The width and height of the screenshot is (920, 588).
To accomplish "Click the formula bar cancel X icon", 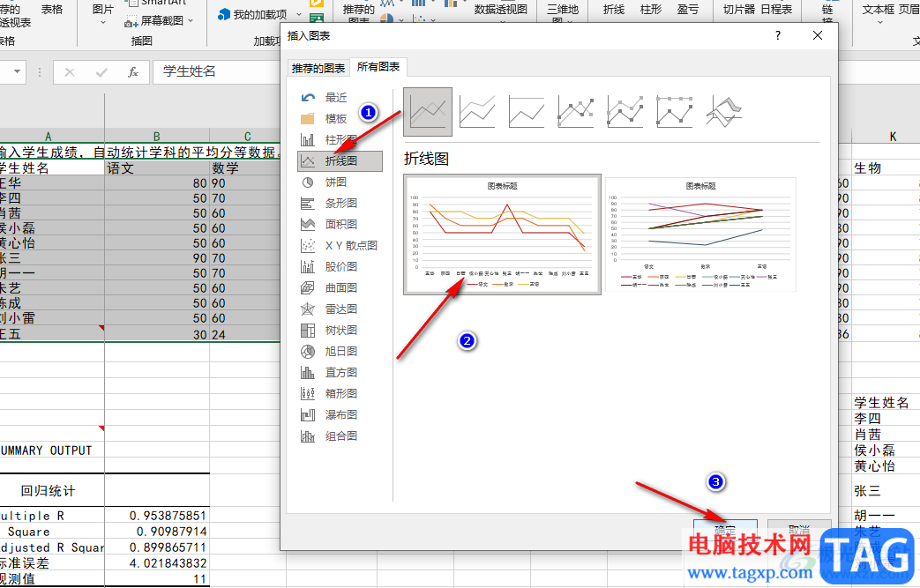I will tap(70, 72).
